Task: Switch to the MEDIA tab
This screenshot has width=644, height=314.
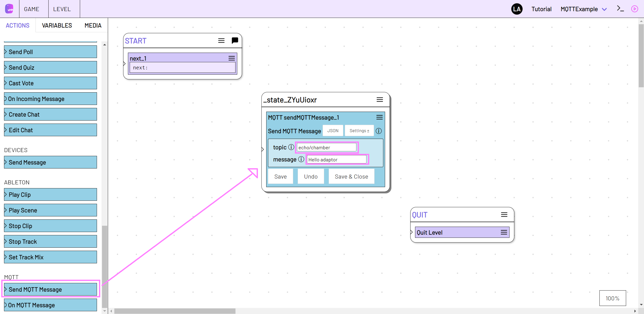Action: click(x=92, y=25)
